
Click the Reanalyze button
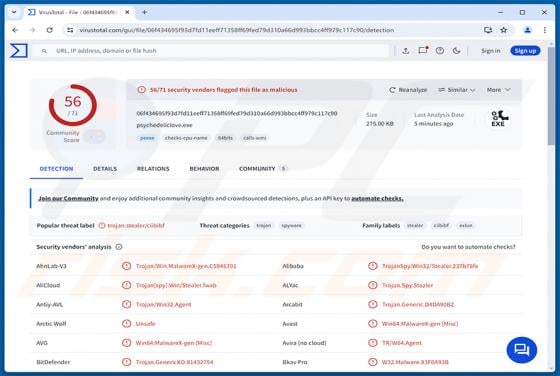point(408,90)
